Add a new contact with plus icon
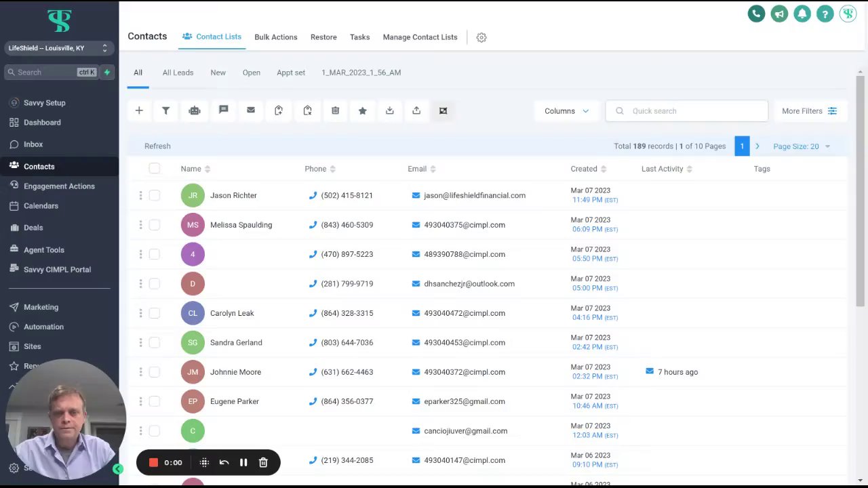 [x=139, y=110]
